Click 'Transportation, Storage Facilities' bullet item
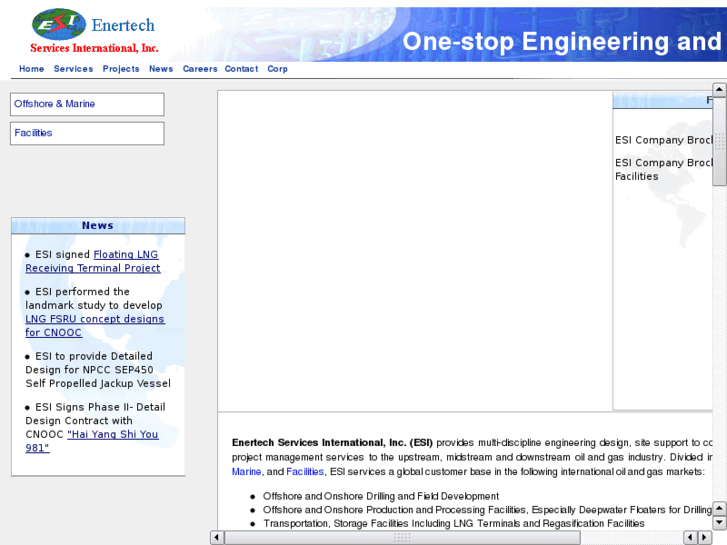The width and height of the screenshot is (727, 545). [x=454, y=524]
